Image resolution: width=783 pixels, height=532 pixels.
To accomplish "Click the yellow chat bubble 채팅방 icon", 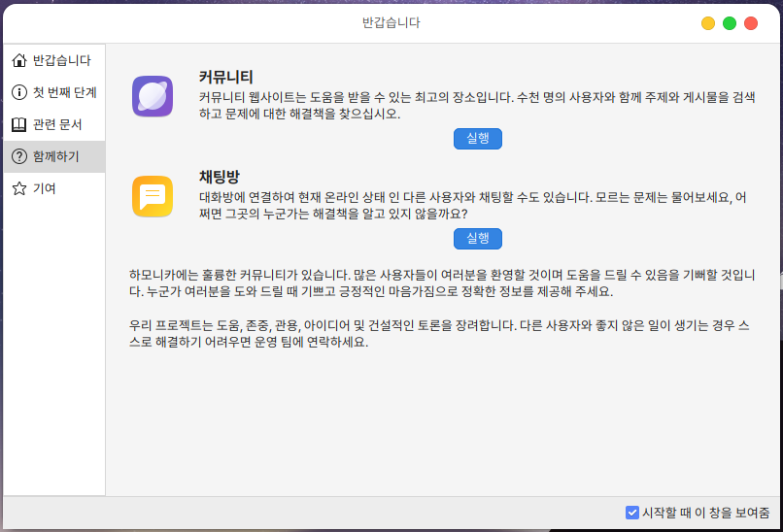I will click(153, 197).
